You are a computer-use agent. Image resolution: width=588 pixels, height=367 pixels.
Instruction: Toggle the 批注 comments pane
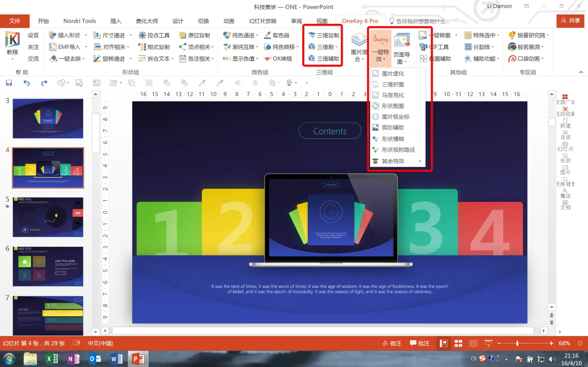coord(419,343)
